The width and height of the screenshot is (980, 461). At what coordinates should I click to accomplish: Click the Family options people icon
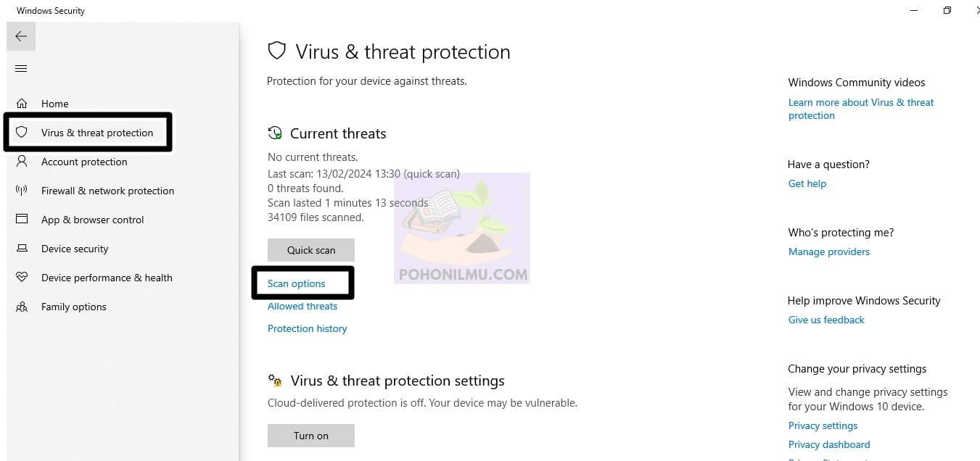[22, 307]
